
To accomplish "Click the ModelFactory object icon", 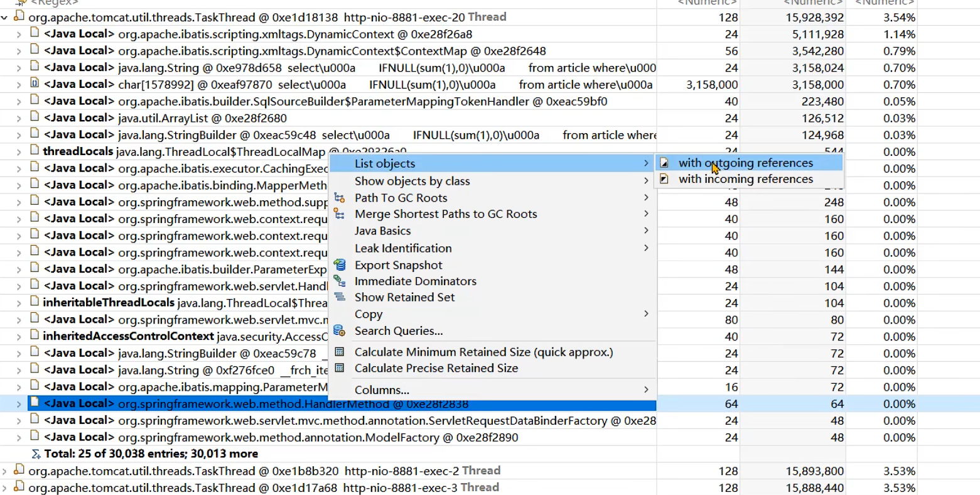I will [35, 437].
